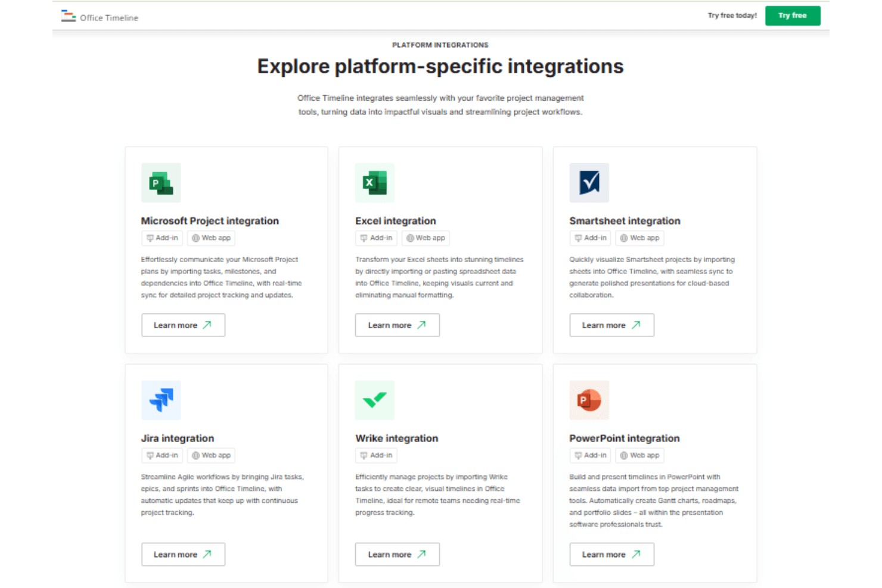Image resolution: width=882 pixels, height=588 pixels.
Task: Select the Add-in tag under Jira integration
Action: coord(162,456)
